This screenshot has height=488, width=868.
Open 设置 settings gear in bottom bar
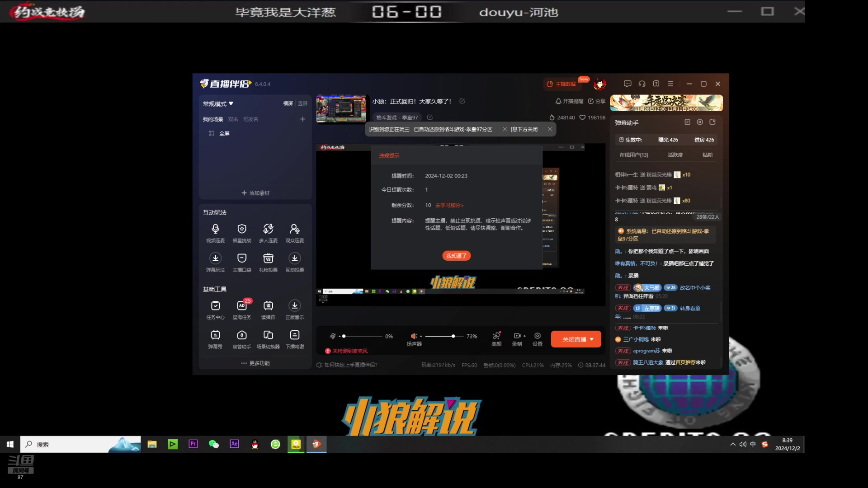pyautogui.click(x=538, y=339)
